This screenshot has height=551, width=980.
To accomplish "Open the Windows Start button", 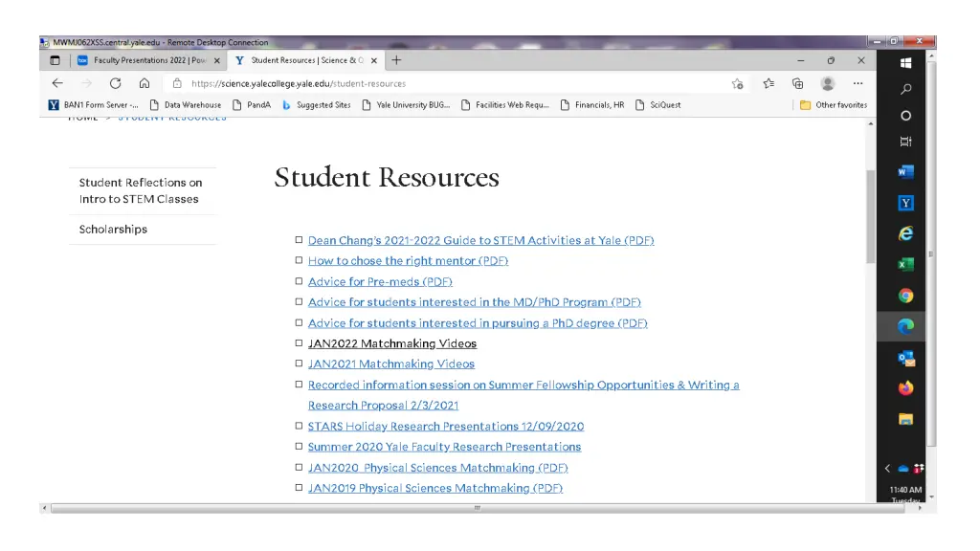I will pyautogui.click(x=905, y=63).
